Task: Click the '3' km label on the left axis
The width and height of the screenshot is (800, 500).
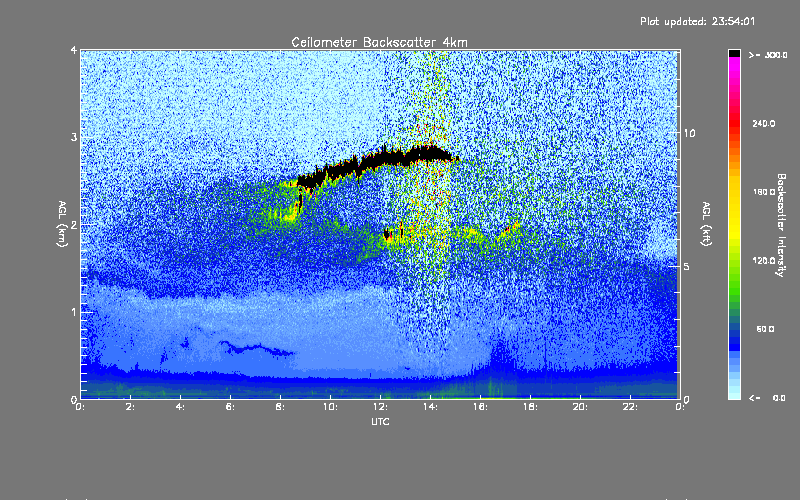Action: [74, 137]
